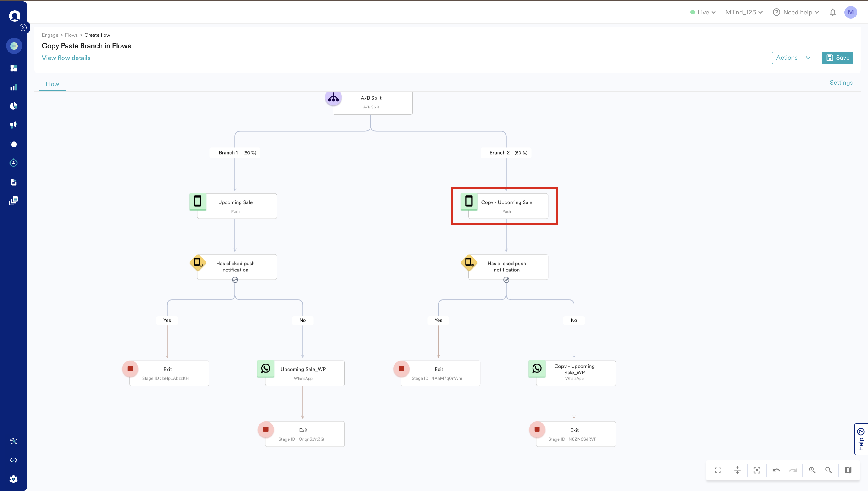Click zoom in magnifier icon

pos(812,470)
